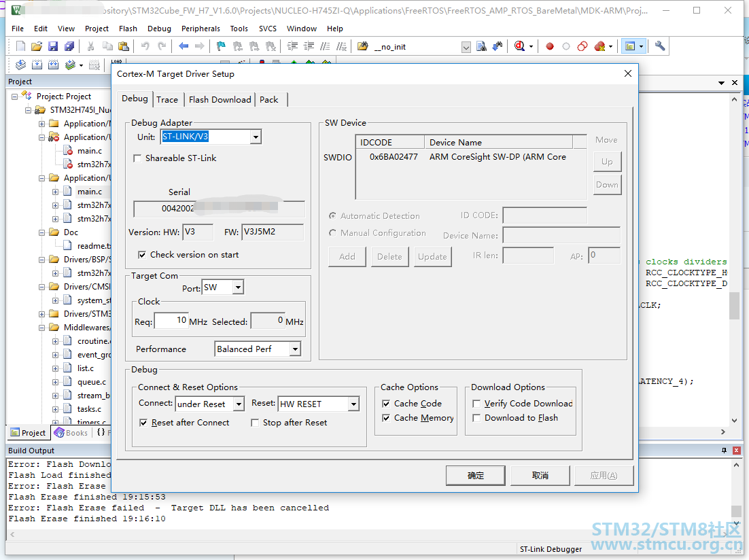This screenshot has height=560, width=749.
Task: Click the Enable/Disable breakpoint circle icon
Action: coord(566,46)
